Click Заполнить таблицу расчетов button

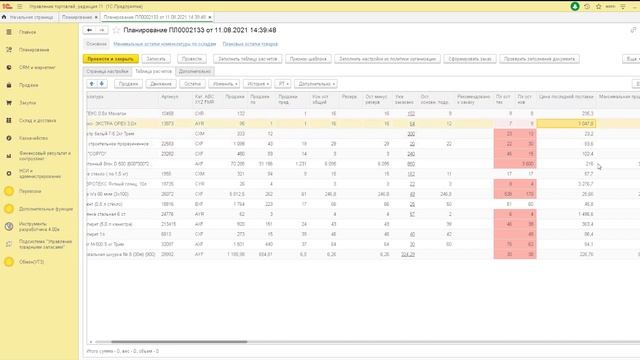247,59
